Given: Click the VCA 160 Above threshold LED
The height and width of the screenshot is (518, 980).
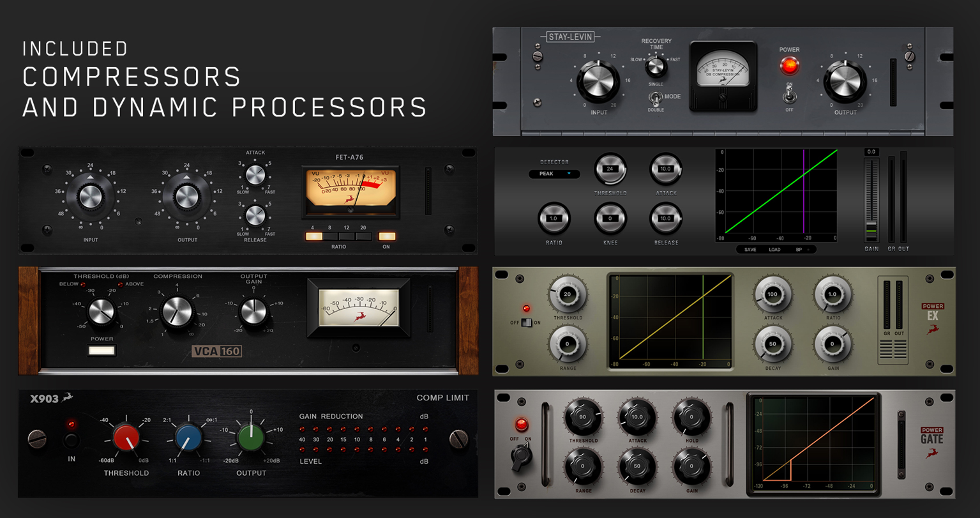Looking at the screenshot, I should (x=119, y=284).
